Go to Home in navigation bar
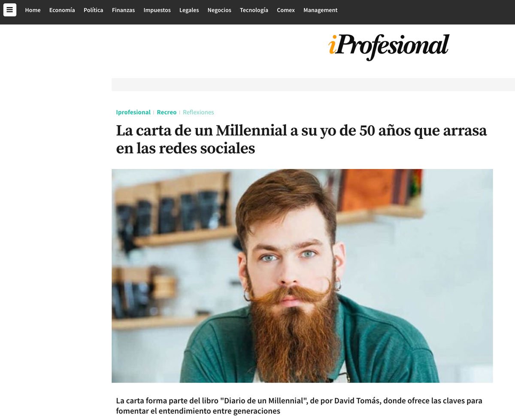 click(33, 10)
